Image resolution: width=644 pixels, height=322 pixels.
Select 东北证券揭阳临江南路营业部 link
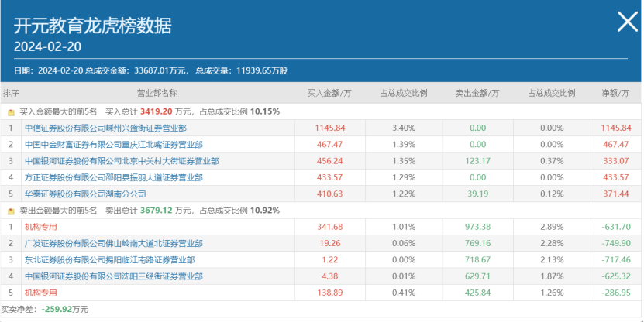point(109,260)
